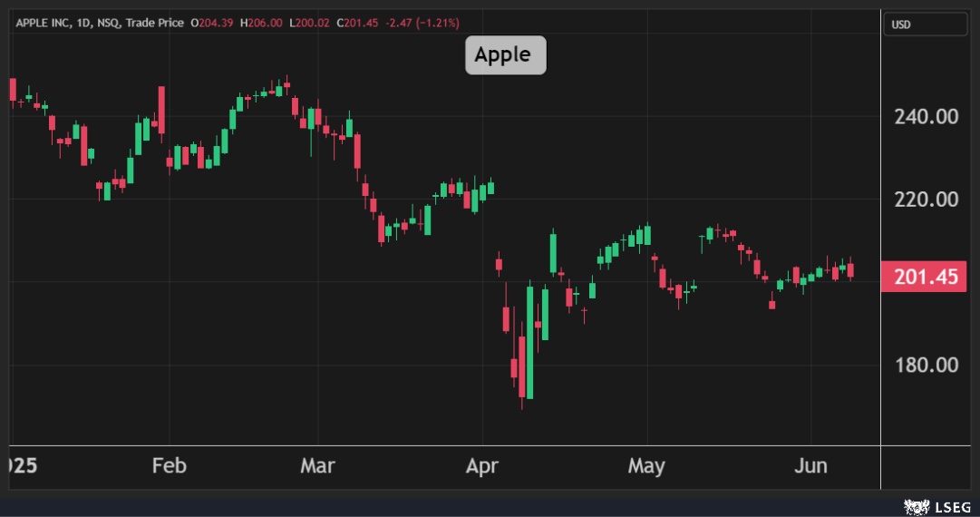Viewport: 980px width, 517px height.
Task: Click the close value C201.45
Action: (x=358, y=23)
